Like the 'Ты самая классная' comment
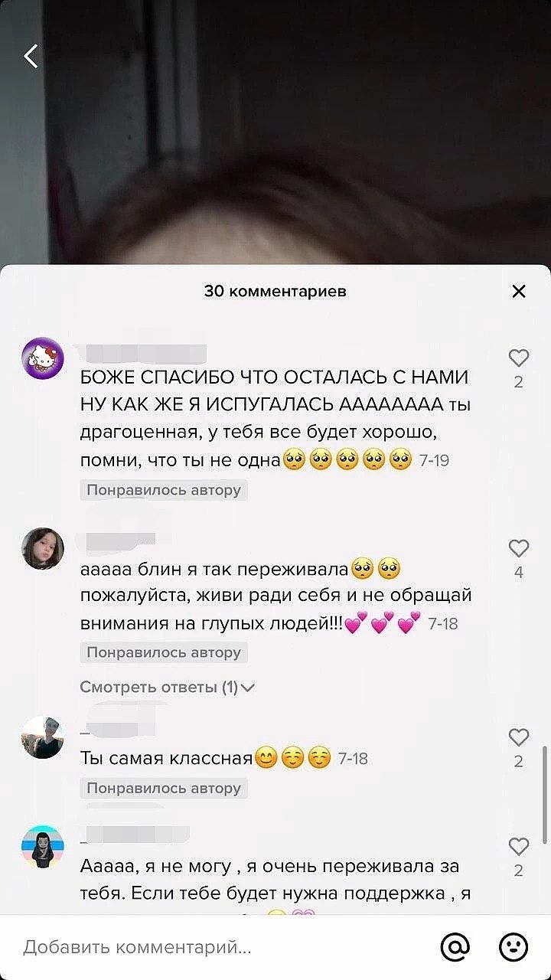The height and width of the screenshot is (980, 551). [519, 737]
